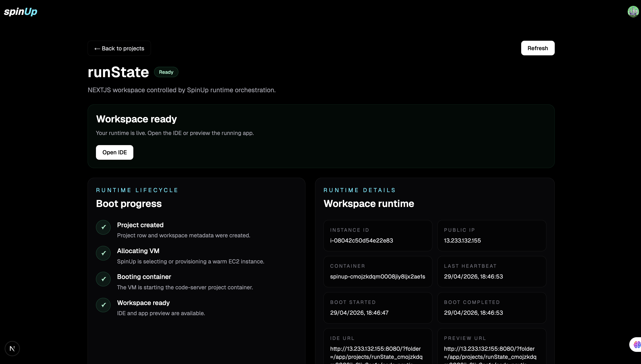Click the IDE URL field label

point(342,338)
